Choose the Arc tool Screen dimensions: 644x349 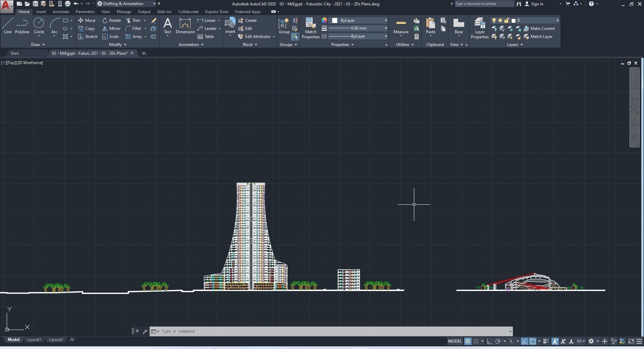54,26
